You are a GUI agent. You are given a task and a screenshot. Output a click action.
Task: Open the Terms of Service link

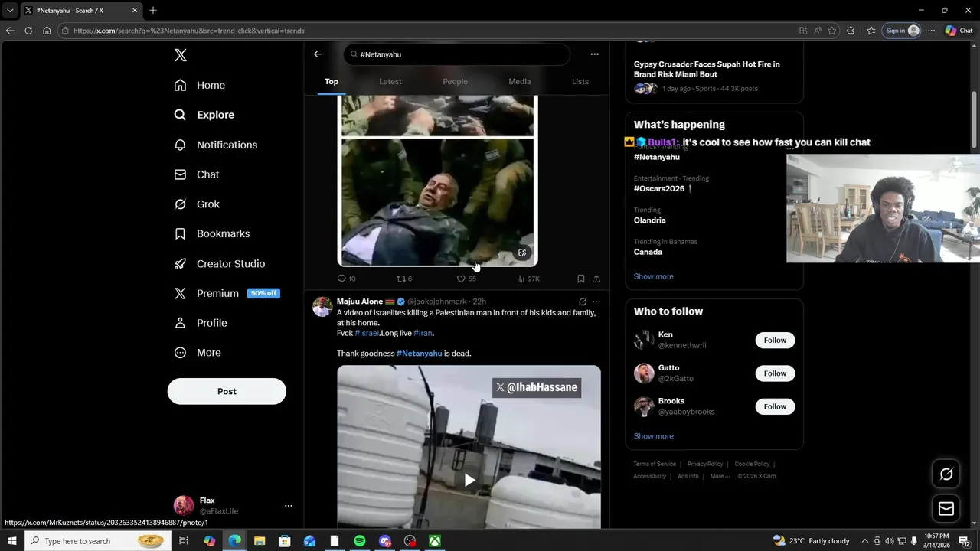(x=655, y=464)
